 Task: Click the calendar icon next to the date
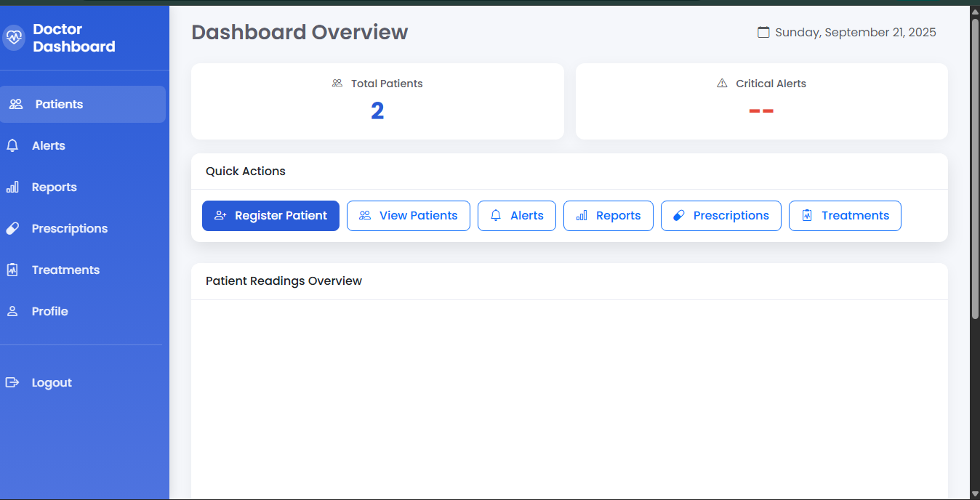pyautogui.click(x=763, y=33)
